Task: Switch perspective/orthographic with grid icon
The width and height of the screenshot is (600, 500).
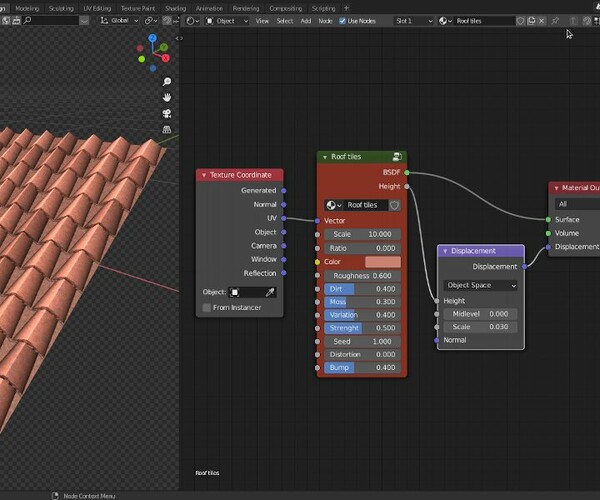Action: (167, 130)
